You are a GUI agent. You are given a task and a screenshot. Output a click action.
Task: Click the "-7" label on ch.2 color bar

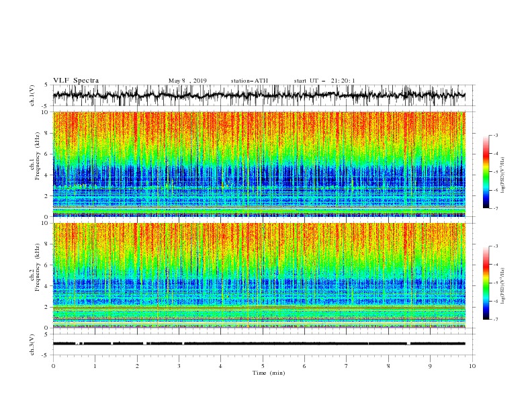495,319
